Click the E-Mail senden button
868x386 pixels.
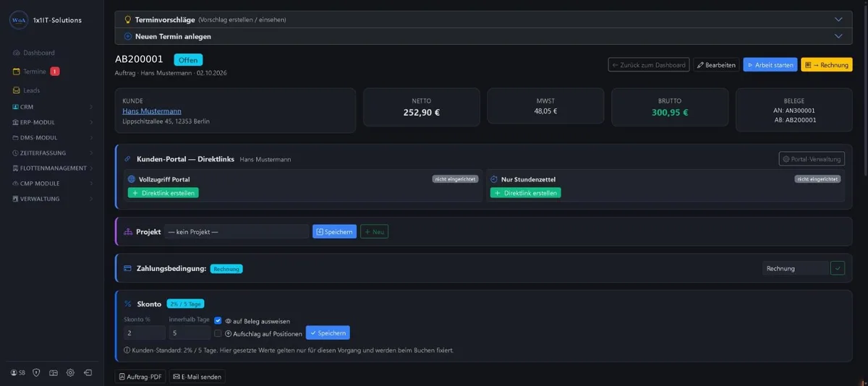197,377
